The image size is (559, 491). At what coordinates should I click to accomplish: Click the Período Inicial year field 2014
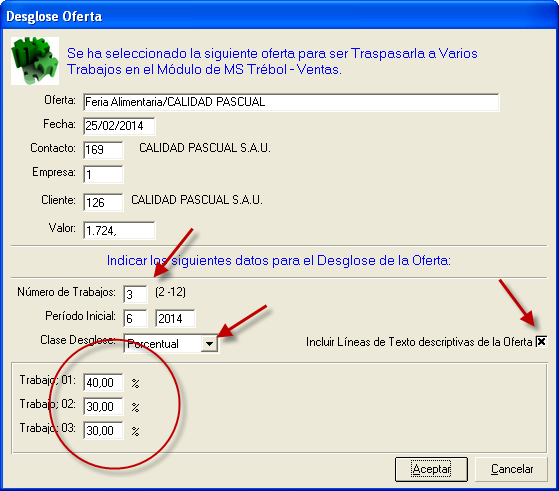(x=175, y=318)
